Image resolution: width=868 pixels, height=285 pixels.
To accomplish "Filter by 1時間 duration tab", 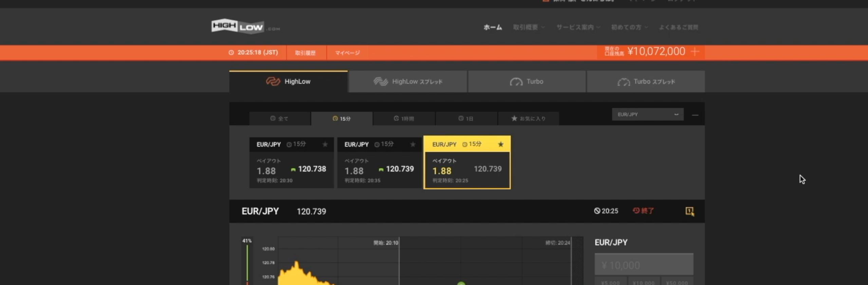I will click(x=404, y=118).
